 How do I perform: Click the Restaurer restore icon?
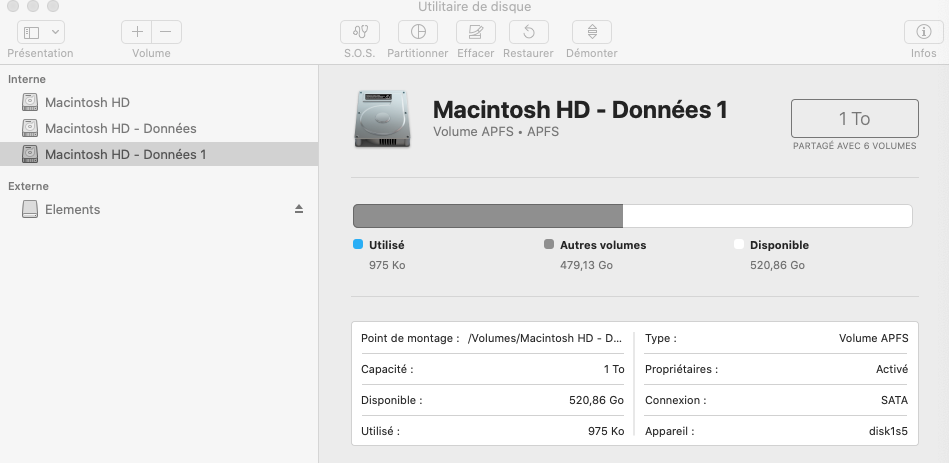(x=528, y=32)
